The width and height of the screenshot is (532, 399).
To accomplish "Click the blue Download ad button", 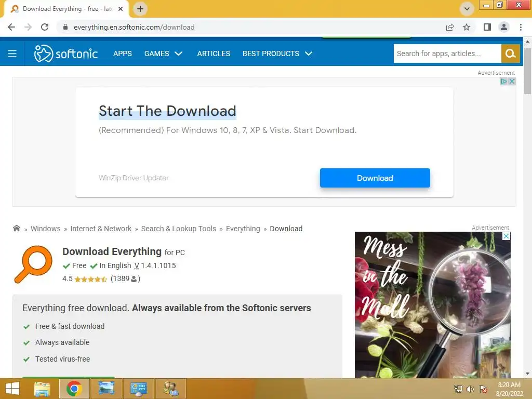I will [x=375, y=178].
